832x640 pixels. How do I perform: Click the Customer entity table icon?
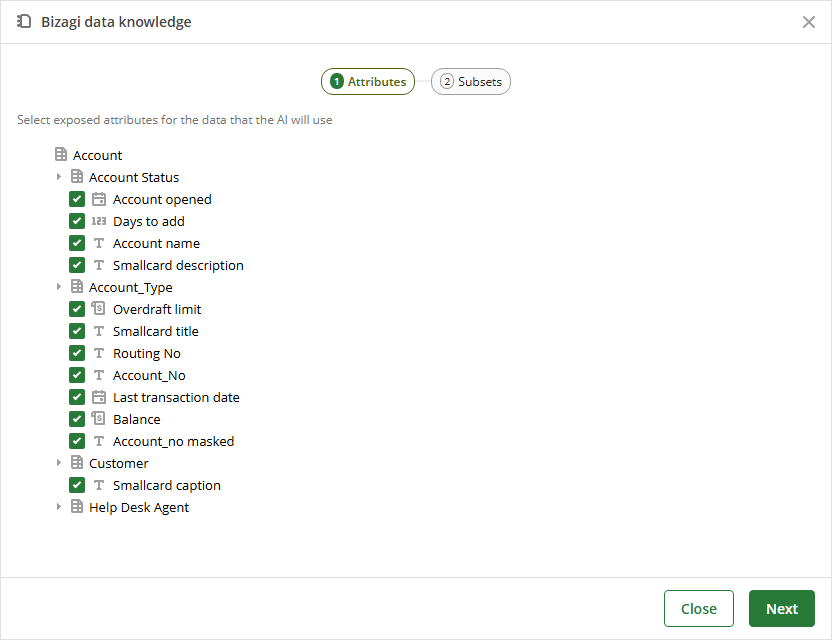(77, 462)
